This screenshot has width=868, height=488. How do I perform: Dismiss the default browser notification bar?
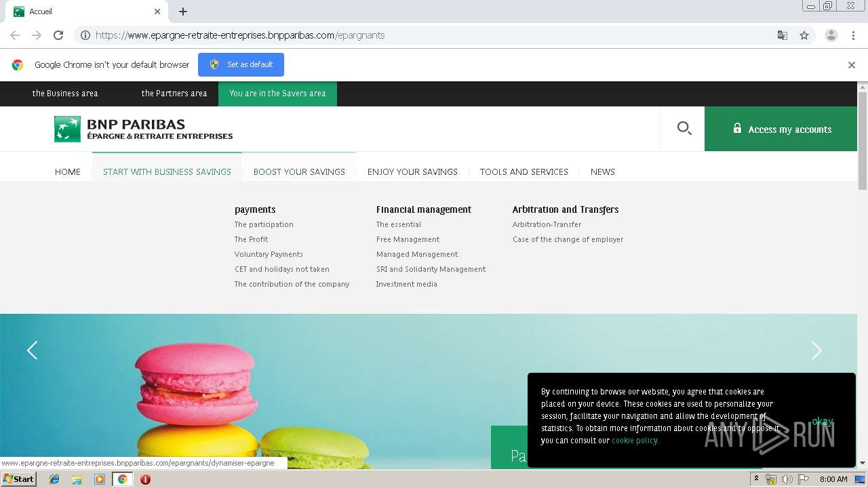(x=852, y=65)
